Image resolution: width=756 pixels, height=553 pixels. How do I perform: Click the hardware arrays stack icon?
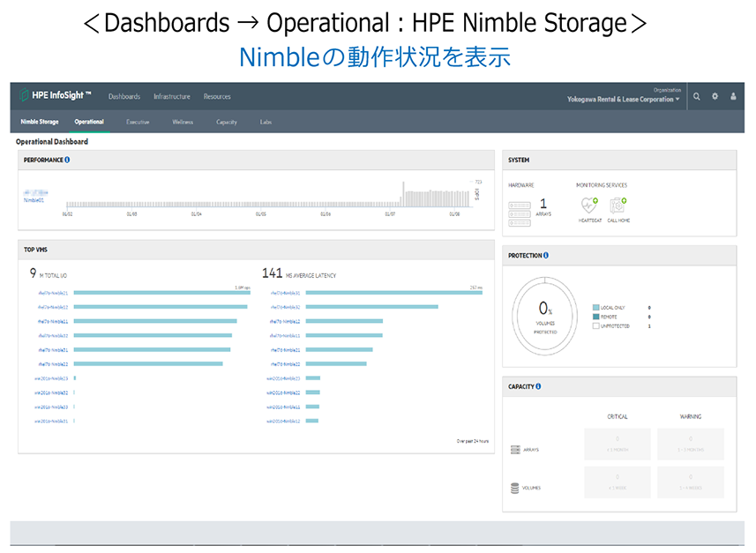point(520,213)
